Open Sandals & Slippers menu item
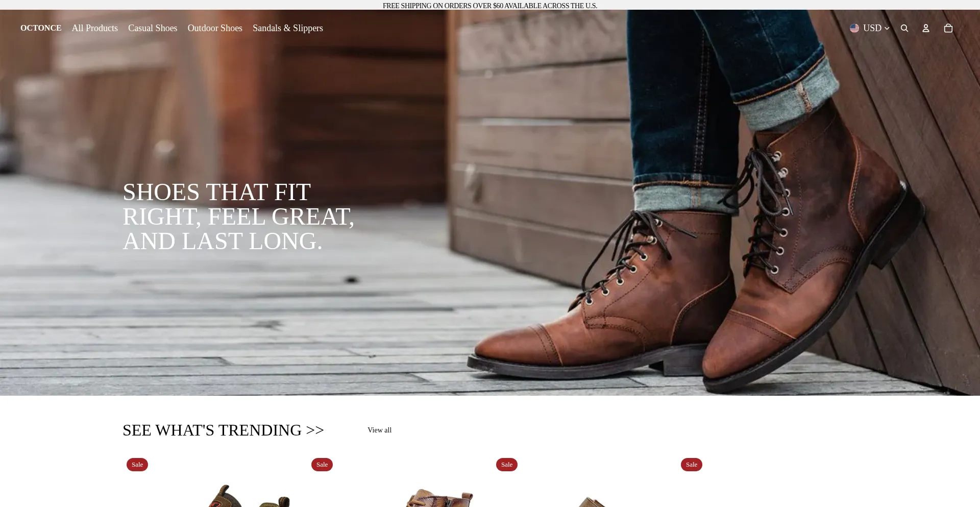This screenshot has height=507, width=980. point(288,28)
